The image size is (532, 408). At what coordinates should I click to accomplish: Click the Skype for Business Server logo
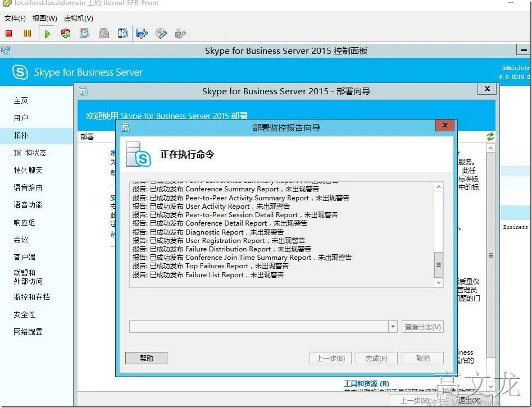tap(20, 72)
